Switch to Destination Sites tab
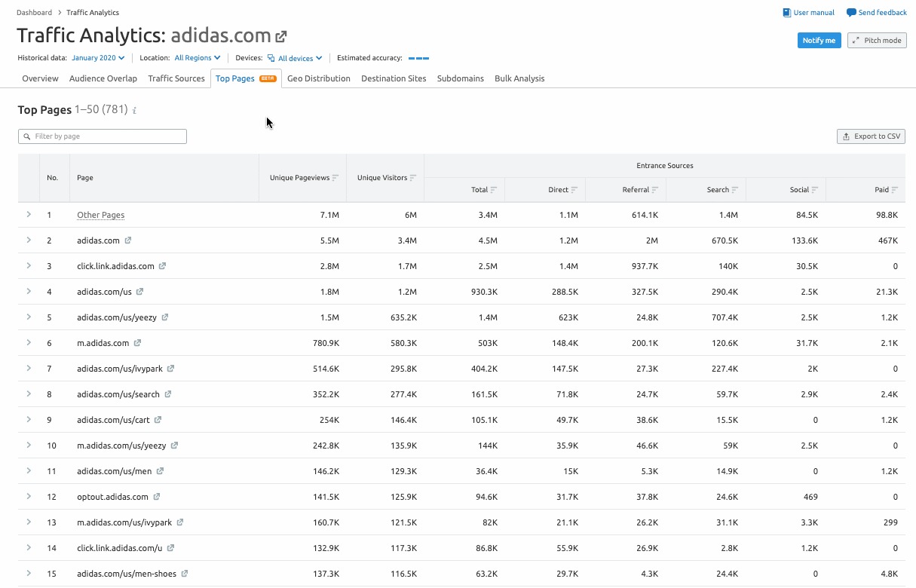Image resolution: width=916 pixels, height=588 pixels. tap(394, 78)
